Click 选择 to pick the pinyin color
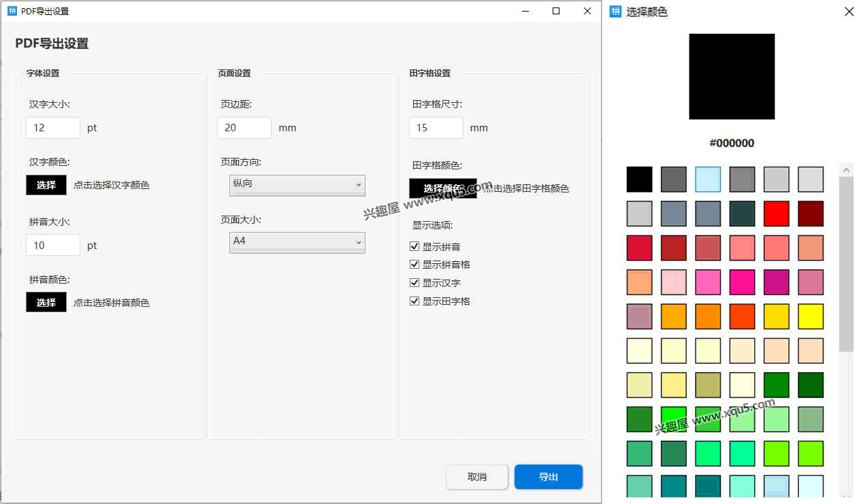Image resolution: width=861 pixels, height=504 pixels. 46,302
